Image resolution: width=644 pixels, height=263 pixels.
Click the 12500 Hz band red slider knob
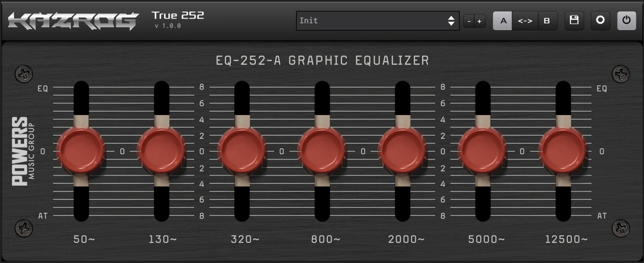click(x=563, y=151)
